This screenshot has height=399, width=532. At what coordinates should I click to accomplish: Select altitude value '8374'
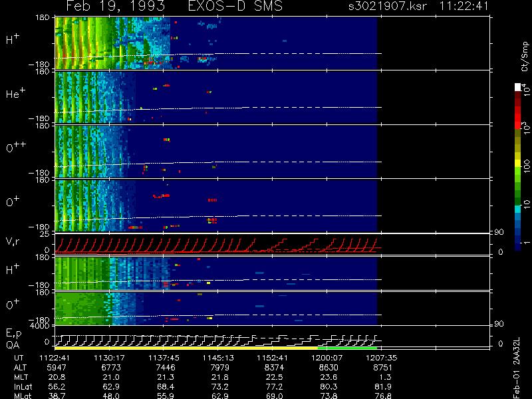[274, 368]
